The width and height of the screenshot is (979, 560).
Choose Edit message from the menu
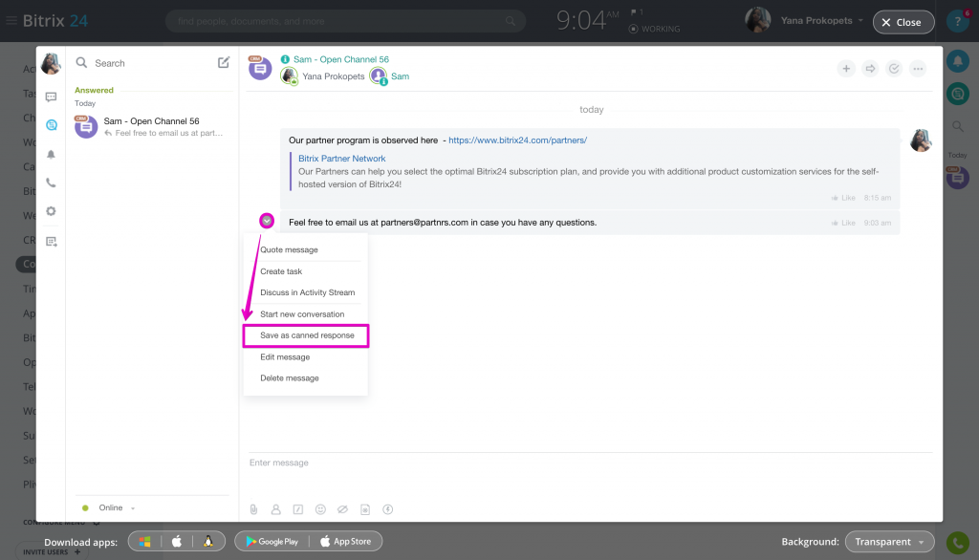285,357
